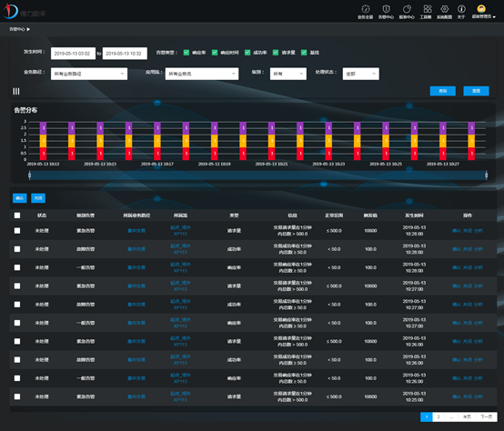Tick the select-all checkbox in the table header
The width and height of the screenshot is (504, 431).
coord(17,215)
